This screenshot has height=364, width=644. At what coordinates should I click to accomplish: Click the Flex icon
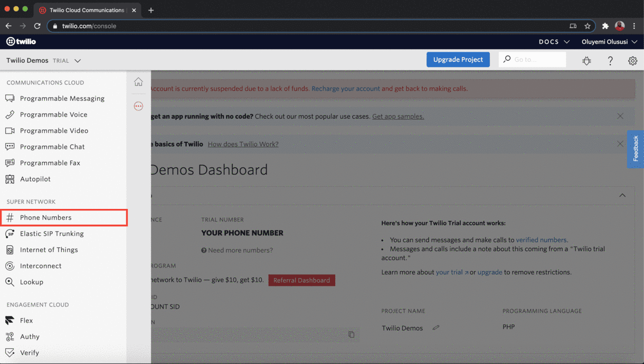coord(10,321)
